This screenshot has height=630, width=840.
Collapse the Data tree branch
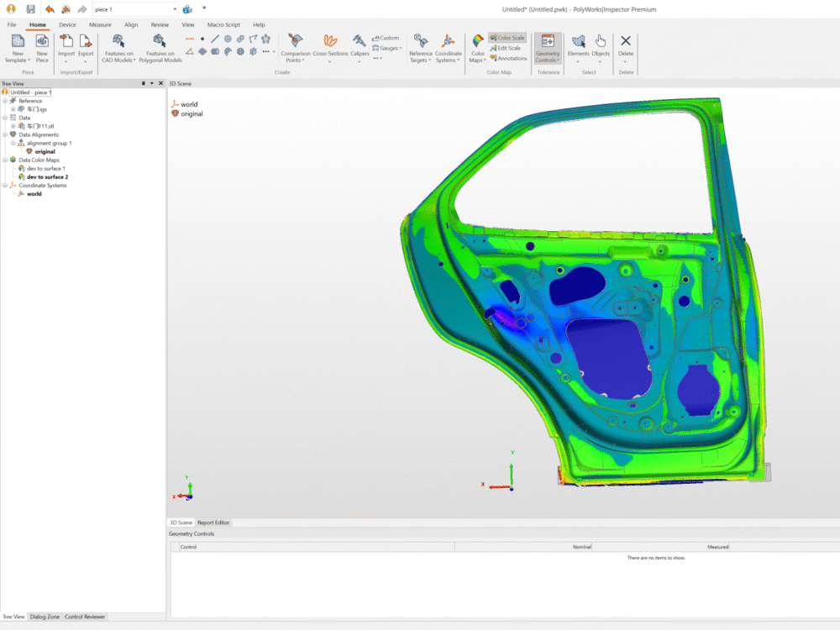click(5, 118)
